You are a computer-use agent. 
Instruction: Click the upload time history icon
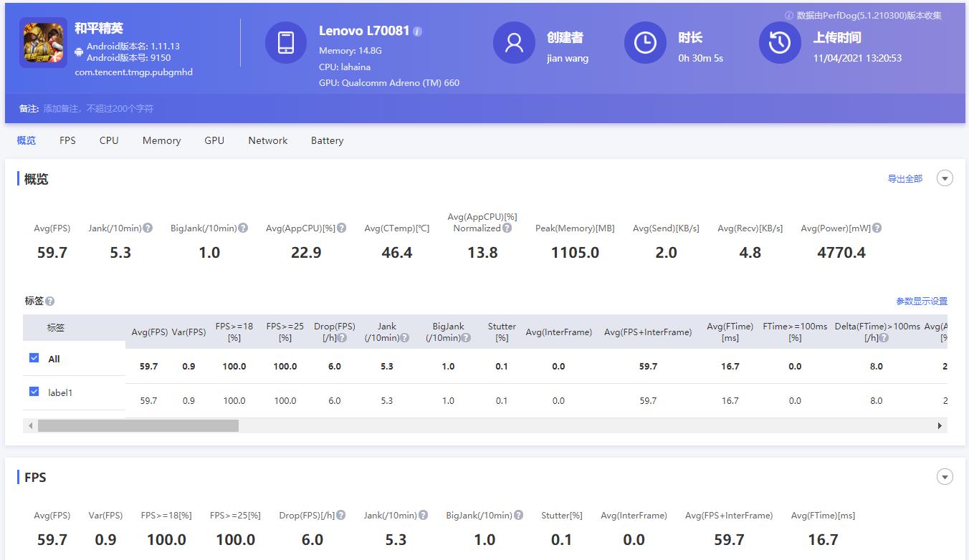tap(780, 42)
